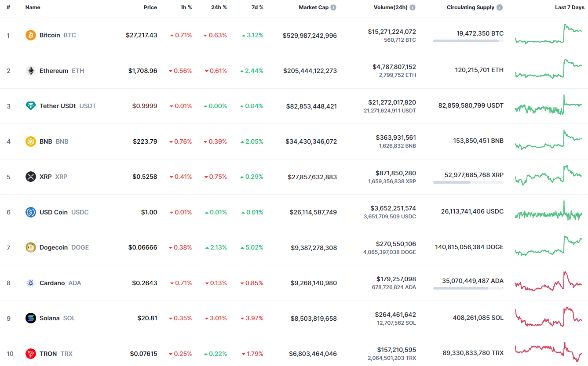The height and width of the screenshot is (366, 588).
Task: Click the USD Coin logo
Action: tap(30, 212)
